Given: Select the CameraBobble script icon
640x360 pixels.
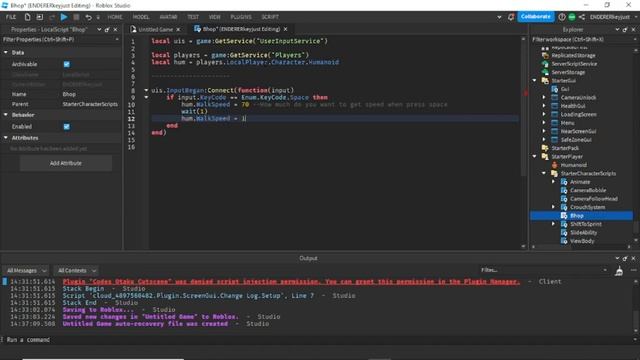Looking at the screenshot, I should pyautogui.click(x=564, y=190).
